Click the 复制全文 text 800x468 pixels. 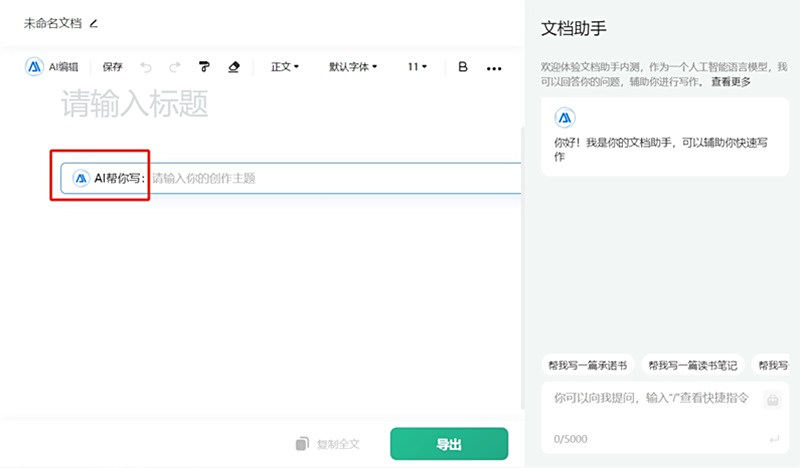[338, 444]
